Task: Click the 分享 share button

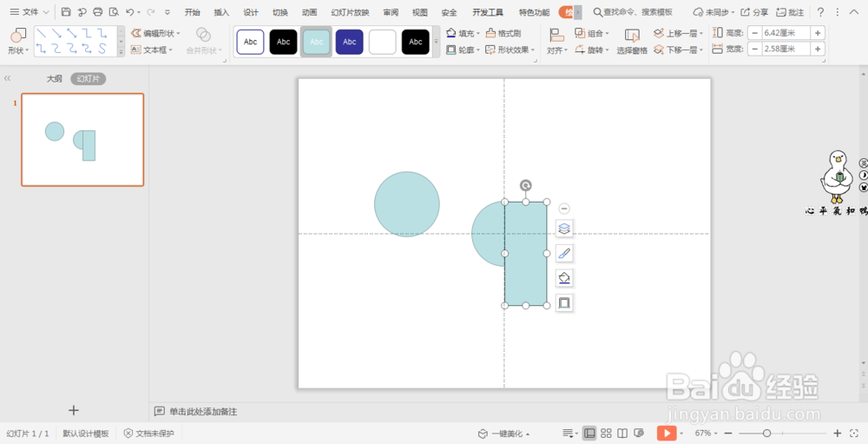Action: (x=754, y=11)
